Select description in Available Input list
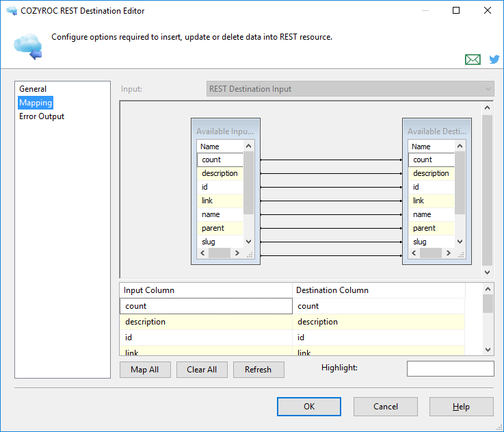Viewport: 504px width, 432px height. (220, 173)
